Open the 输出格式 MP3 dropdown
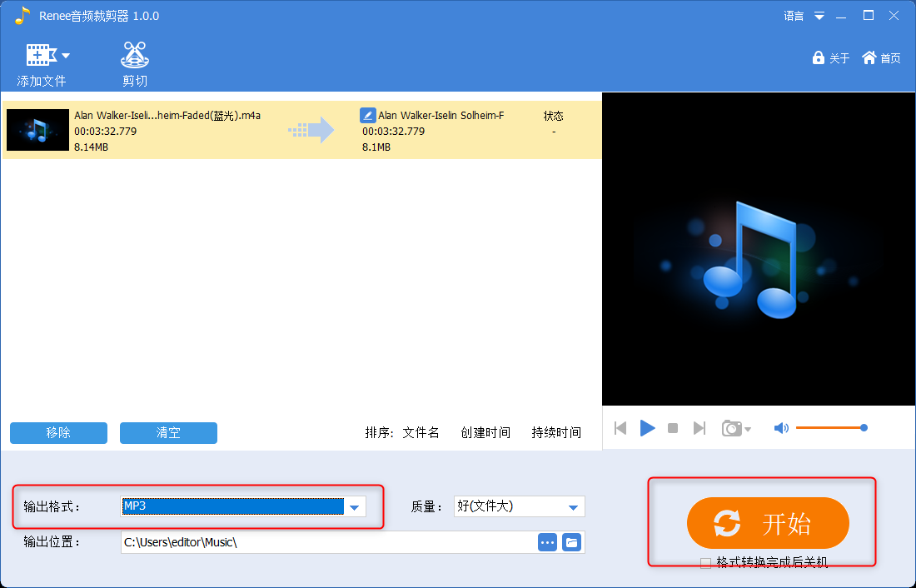 coord(243,506)
